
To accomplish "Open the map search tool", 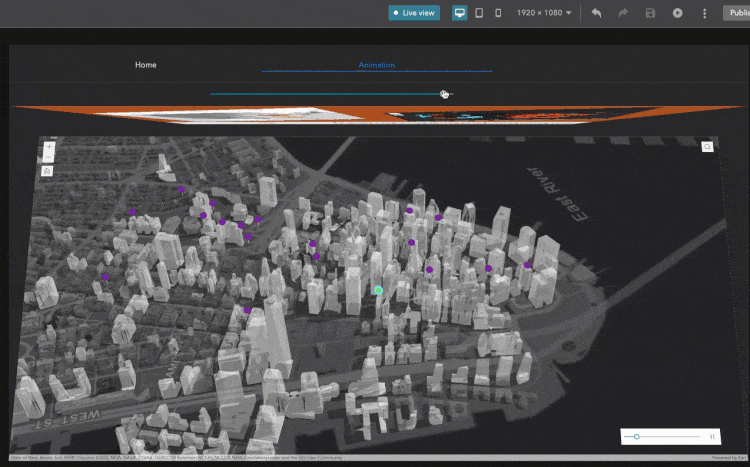I will pyautogui.click(x=707, y=147).
